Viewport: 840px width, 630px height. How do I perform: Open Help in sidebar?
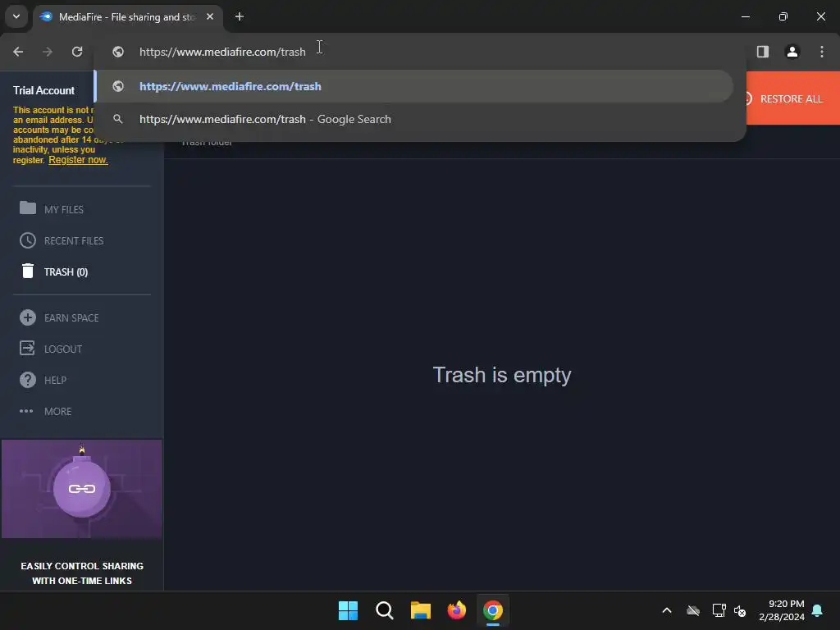(x=55, y=381)
